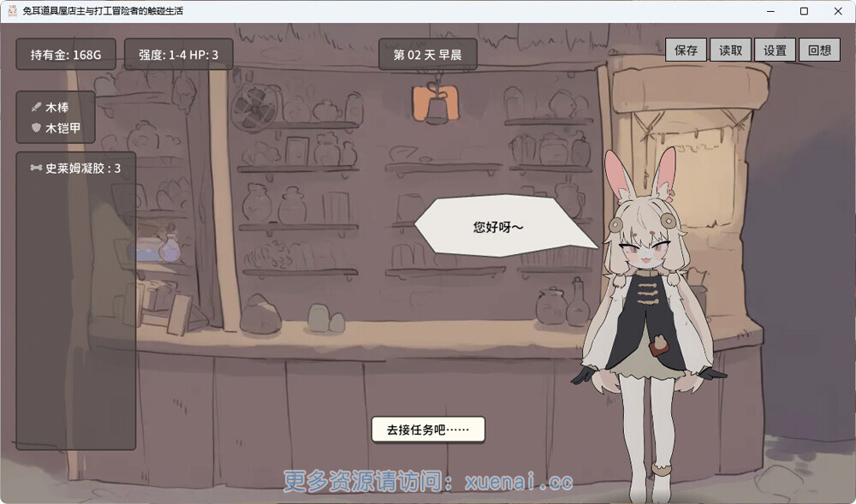Open 设置 settings
This screenshot has height=504, width=856.
click(775, 50)
